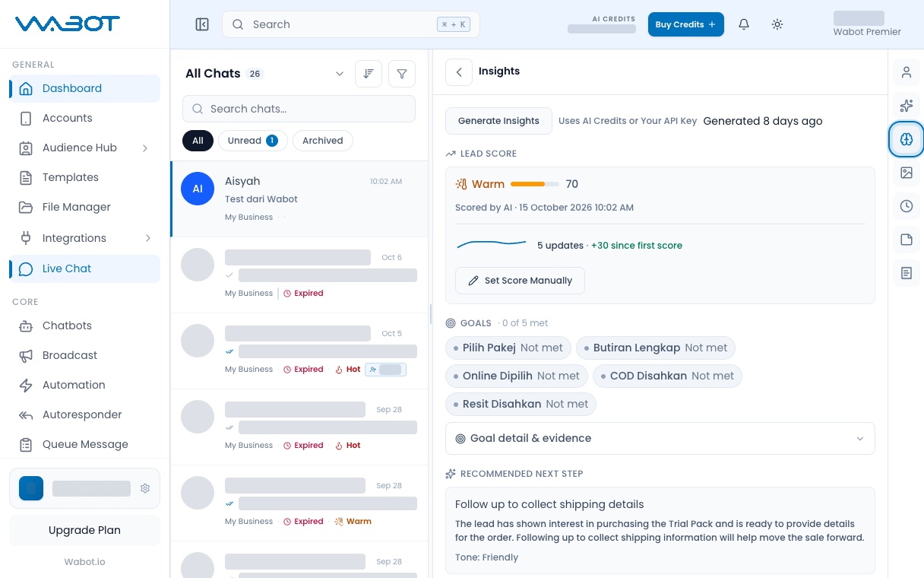Click the Butiran Lengkap goal chip

point(656,348)
